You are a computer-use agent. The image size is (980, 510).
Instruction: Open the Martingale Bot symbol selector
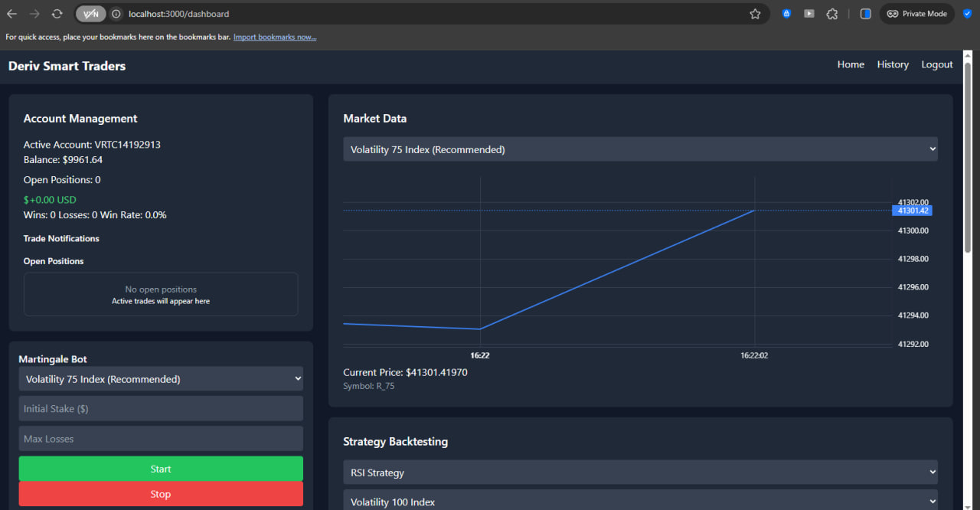(x=161, y=378)
